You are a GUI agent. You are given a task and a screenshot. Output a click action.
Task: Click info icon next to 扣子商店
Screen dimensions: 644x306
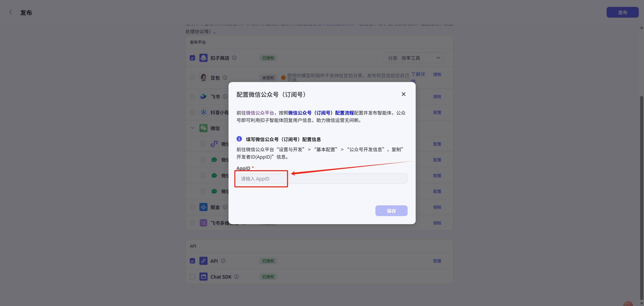234,58
